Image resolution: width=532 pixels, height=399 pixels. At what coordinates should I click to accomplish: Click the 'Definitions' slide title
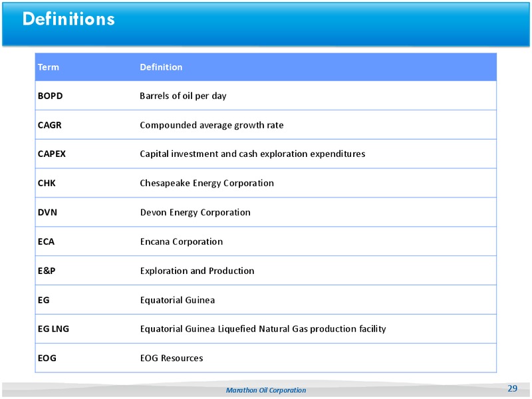click(68, 19)
